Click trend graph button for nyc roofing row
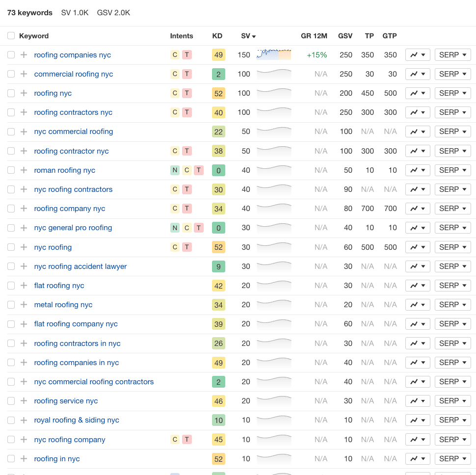Screen dimensions: 476x475 coord(418,247)
